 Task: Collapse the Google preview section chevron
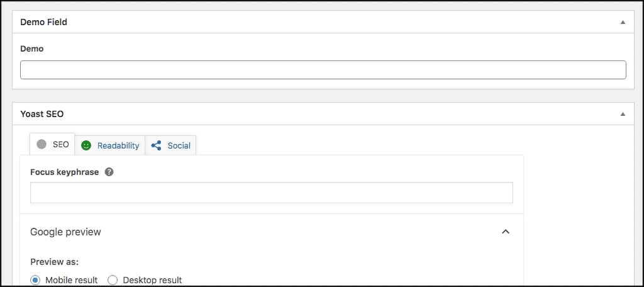pos(506,232)
